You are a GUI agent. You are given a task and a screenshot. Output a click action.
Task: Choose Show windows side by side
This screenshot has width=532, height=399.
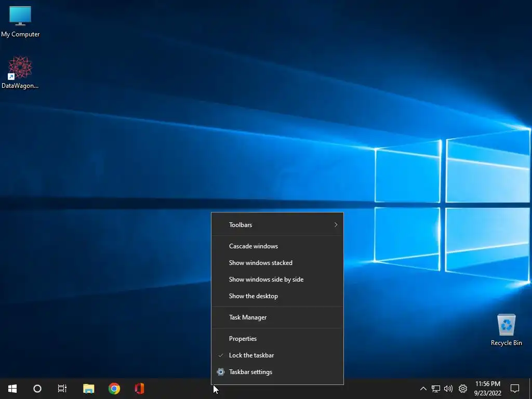tap(277, 279)
